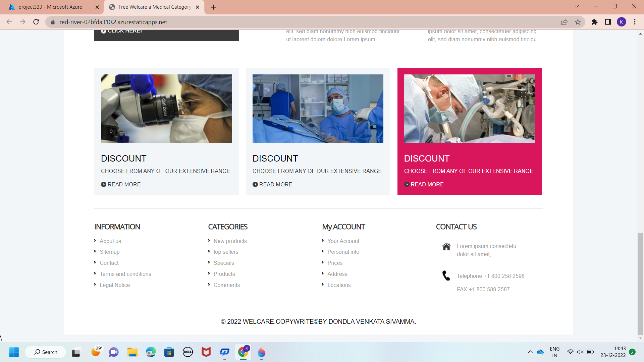Open the tab search dropdown arrow
Image resolution: width=644 pixels, height=362 pixels.
577,6
